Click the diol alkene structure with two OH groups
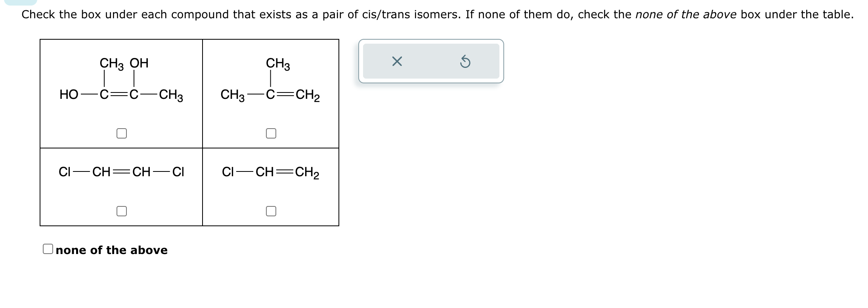868x308 pixels. [x=121, y=80]
